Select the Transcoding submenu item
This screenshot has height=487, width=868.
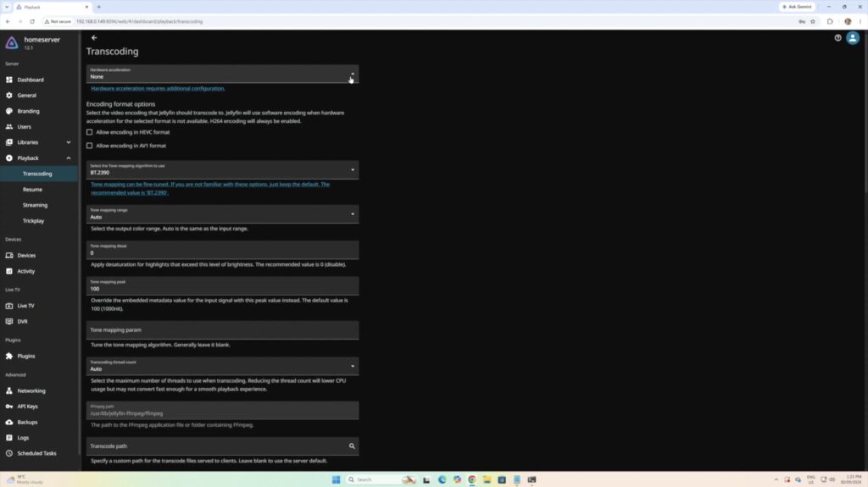tap(39, 174)
